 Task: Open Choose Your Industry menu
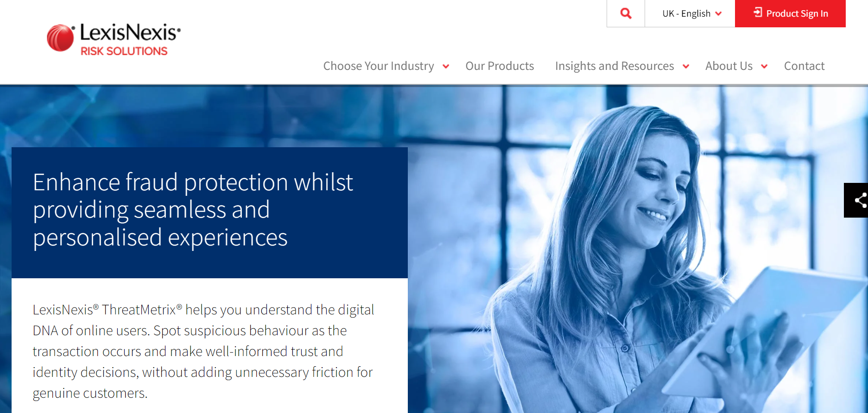tap(379, 66)
